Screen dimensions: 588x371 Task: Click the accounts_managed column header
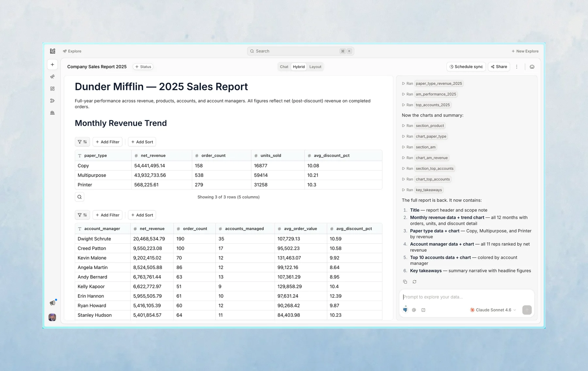(x=245, y=229)
